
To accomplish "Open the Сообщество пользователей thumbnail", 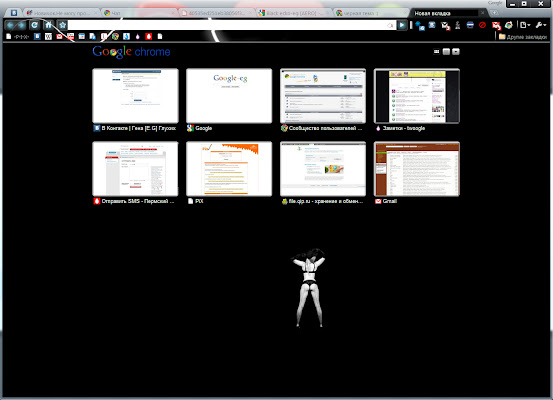I will (x=323, y=96).
